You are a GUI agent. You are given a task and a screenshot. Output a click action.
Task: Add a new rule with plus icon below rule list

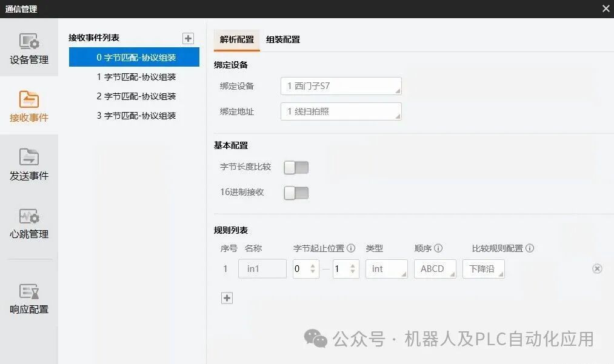pos(227,298)
